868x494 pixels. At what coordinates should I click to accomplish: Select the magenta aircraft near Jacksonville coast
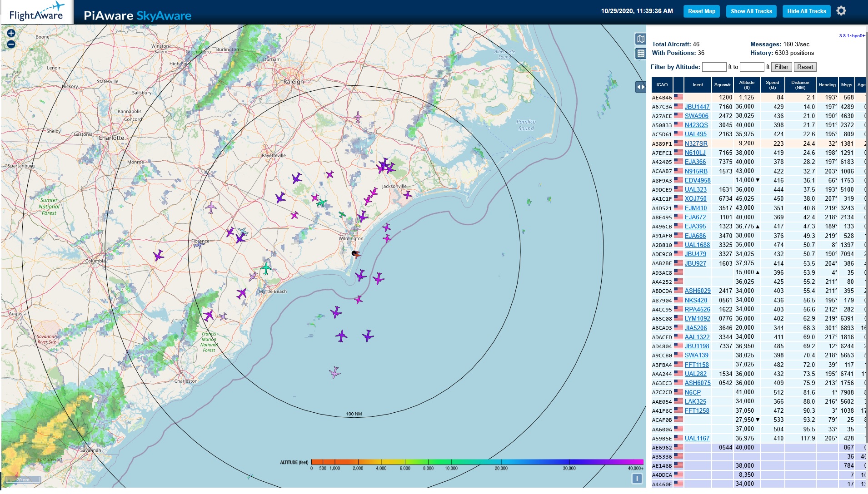point(408,195)
